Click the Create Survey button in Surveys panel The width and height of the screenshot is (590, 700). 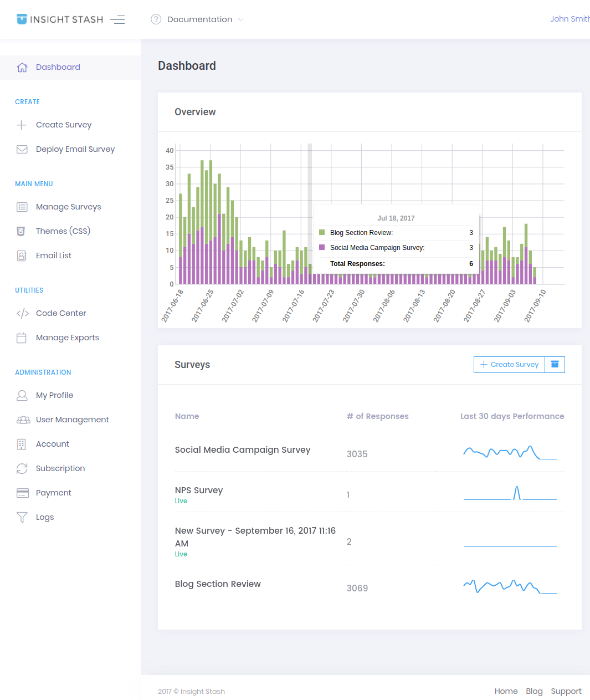509,365
